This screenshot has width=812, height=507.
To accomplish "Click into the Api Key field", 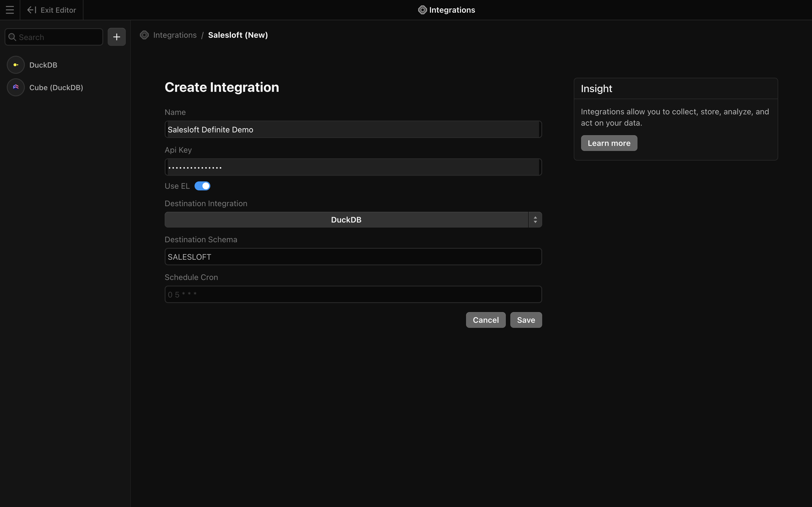I will [353, 167].
